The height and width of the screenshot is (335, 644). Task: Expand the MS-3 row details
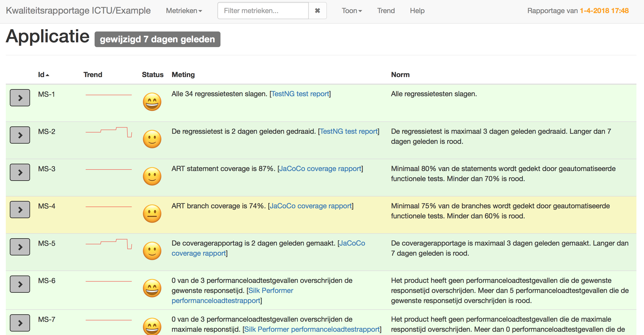click(x=20, y=172)
